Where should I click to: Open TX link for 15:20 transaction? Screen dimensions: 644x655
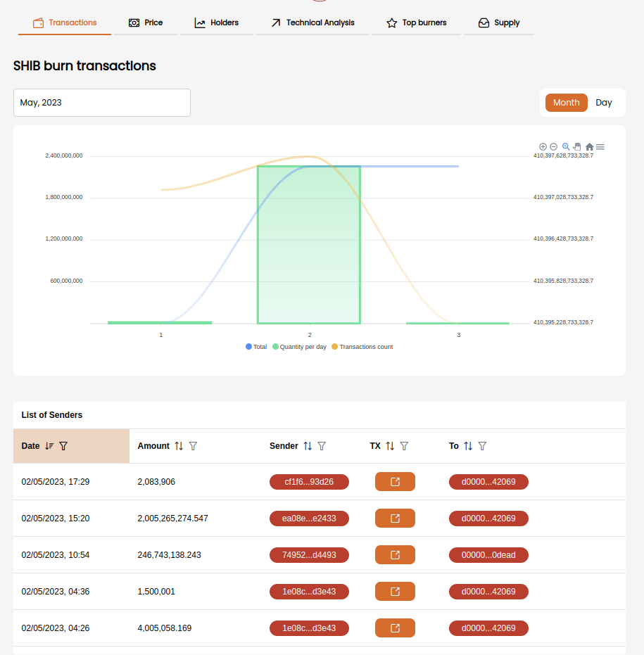[x=395, y=519]
